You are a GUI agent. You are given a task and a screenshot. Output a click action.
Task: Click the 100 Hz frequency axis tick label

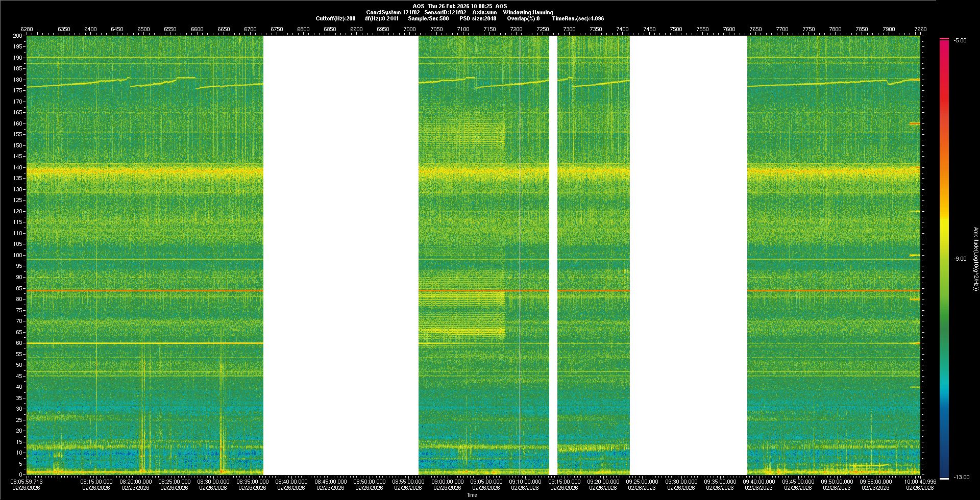17,255
